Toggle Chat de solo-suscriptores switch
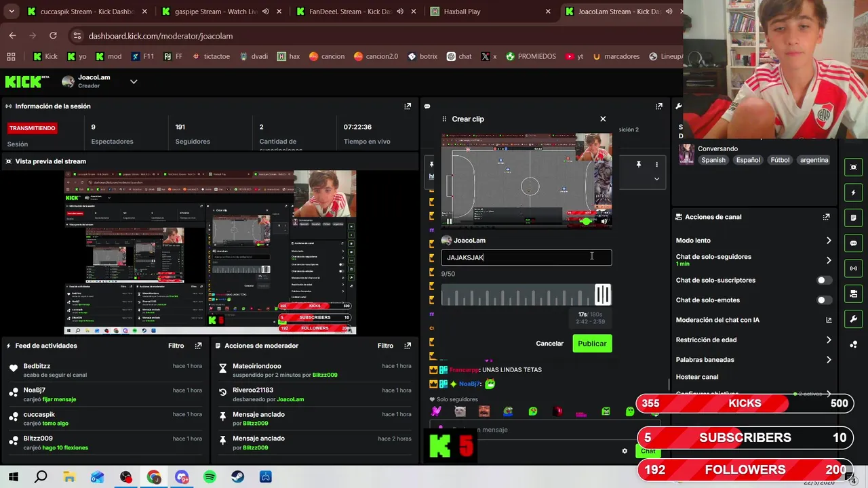Image resolution: width=868 pixels, height=488 pixels. (x=824, y=280)
